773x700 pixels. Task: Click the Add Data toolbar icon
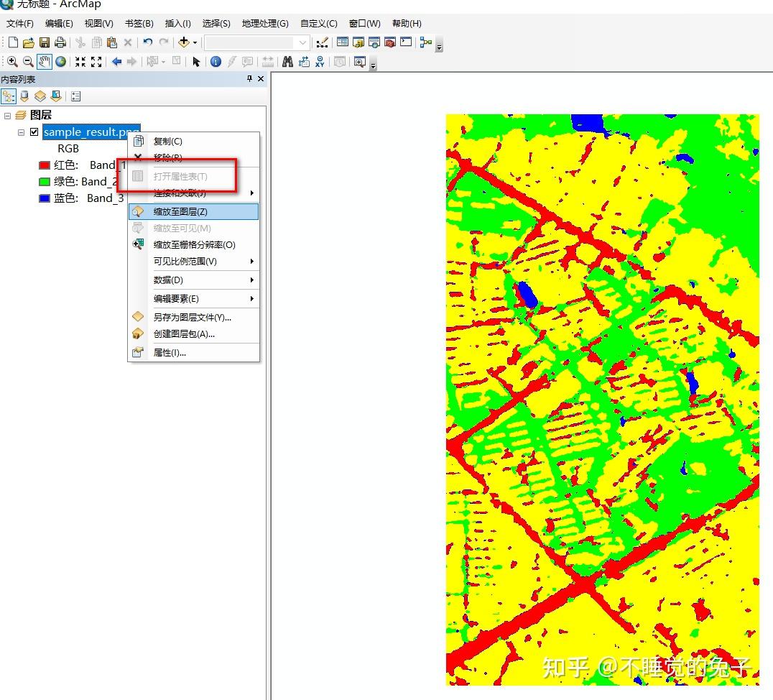pos(184,42)
